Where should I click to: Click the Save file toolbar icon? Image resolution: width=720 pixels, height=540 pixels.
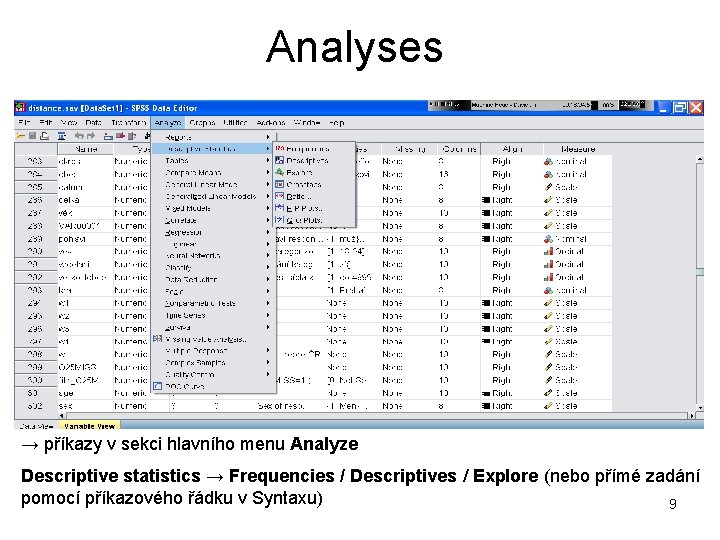(x=32, y=136)
